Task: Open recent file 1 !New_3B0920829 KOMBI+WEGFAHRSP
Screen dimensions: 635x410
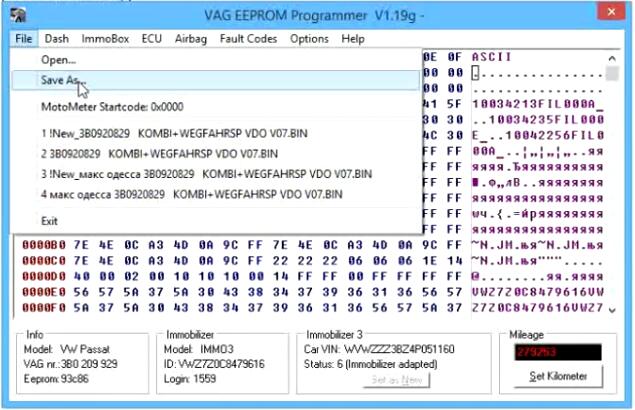Action: [x=215, y=134]
